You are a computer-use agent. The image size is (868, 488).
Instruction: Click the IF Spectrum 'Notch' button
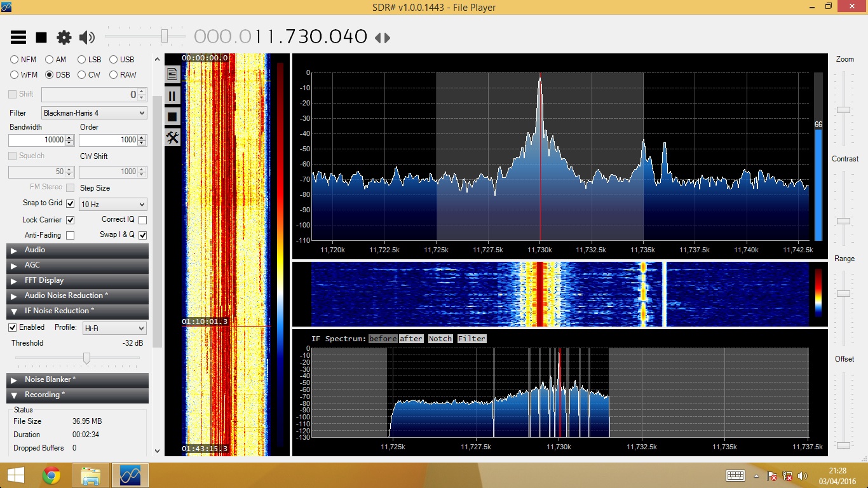pos(440,339)
